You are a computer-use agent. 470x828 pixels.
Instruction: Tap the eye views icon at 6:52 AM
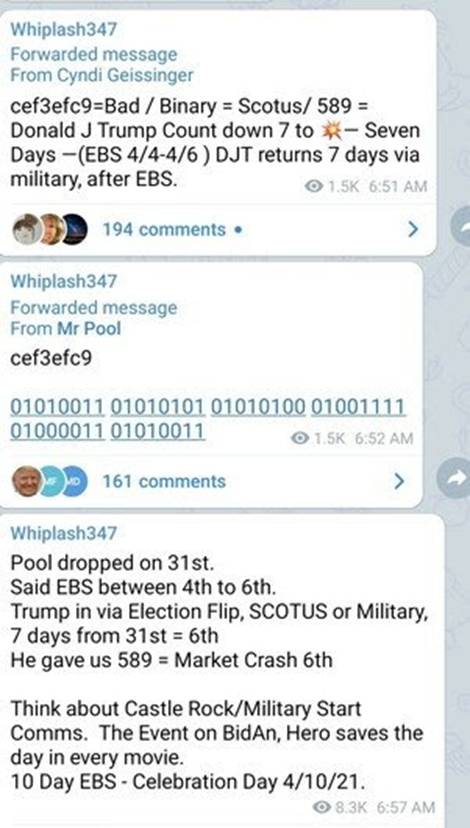pyautogui.click(x=300, y=438)
